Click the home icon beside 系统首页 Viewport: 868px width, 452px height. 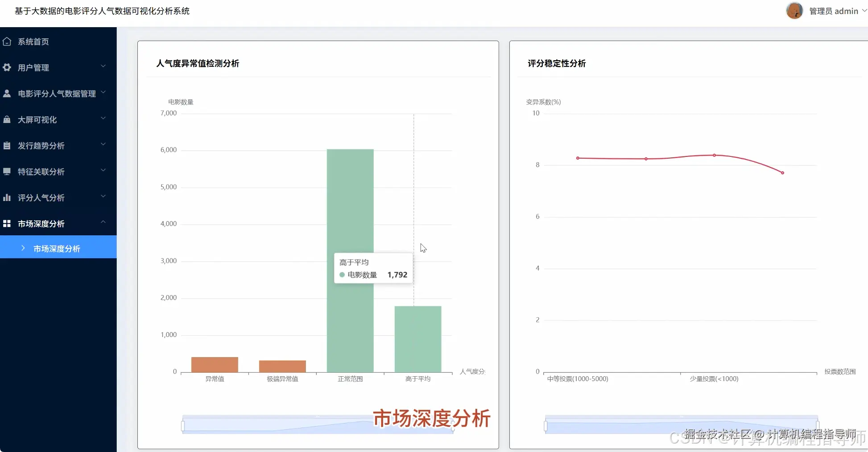(x=7, y=41)
